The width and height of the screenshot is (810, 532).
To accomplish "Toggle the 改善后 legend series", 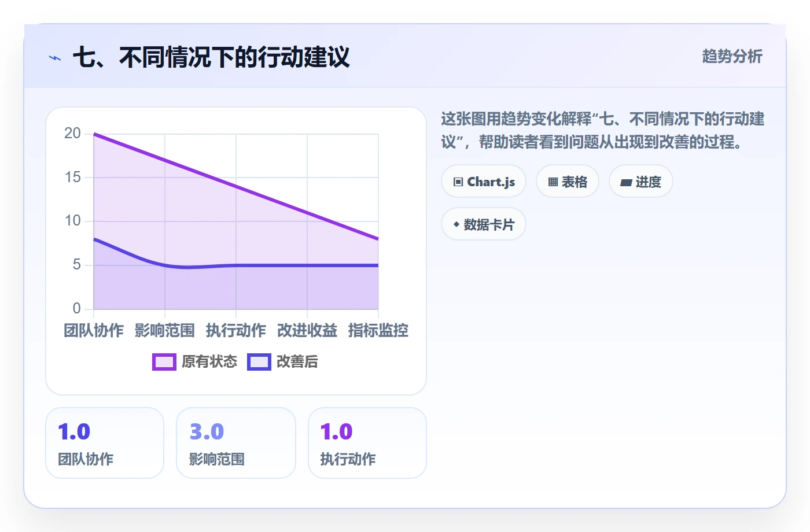I will 283,362.
